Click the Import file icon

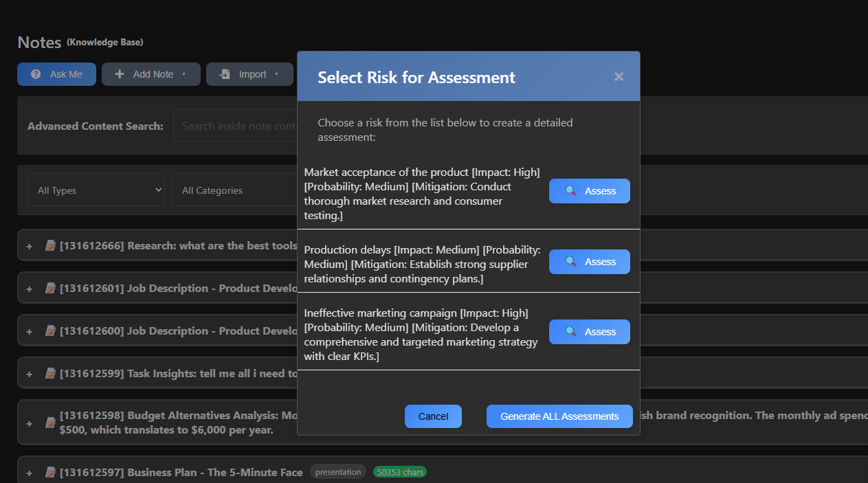pos(225,74)
